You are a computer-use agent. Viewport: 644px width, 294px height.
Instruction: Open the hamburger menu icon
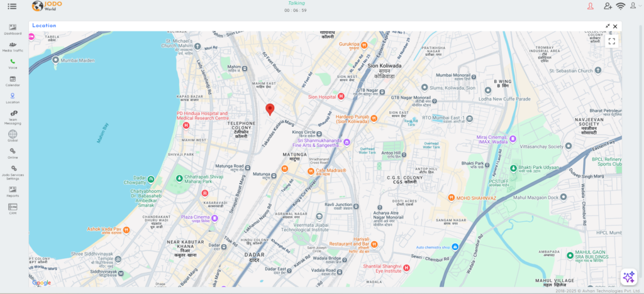[12, 6]
